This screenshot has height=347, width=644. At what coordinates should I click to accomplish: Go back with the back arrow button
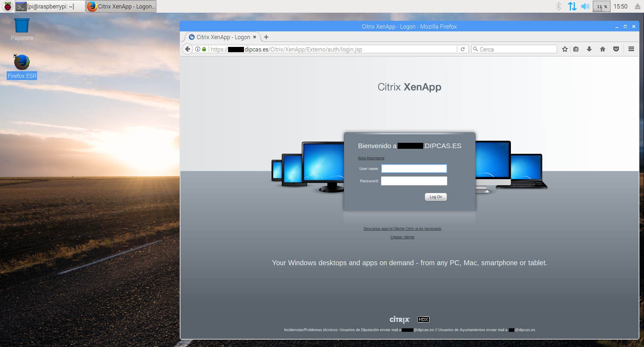(187, 49)
